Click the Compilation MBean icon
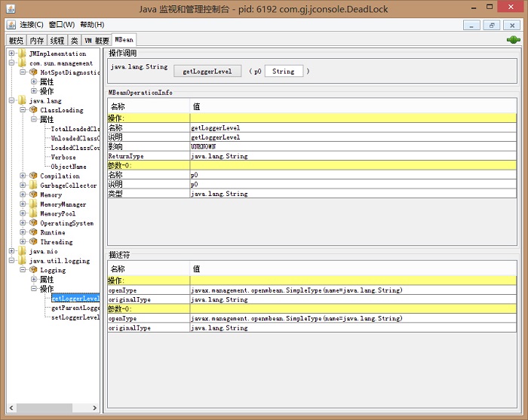 point(33,176)
